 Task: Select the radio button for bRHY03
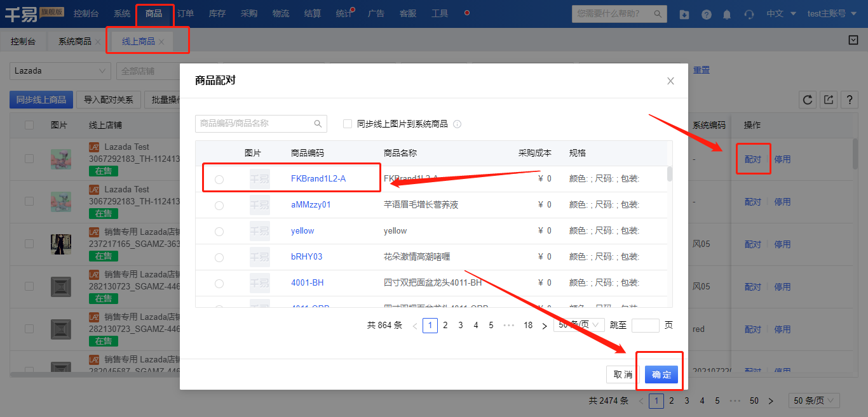219,258
